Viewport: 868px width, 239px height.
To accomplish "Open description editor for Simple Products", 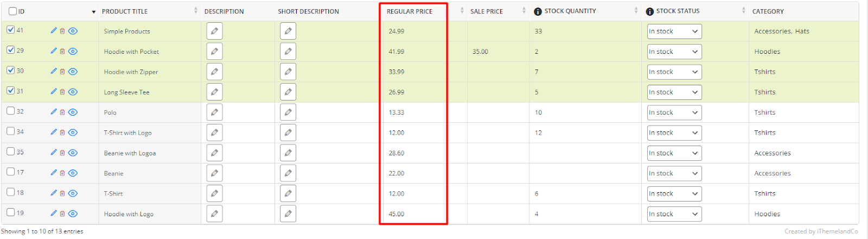I will point(214,31).
